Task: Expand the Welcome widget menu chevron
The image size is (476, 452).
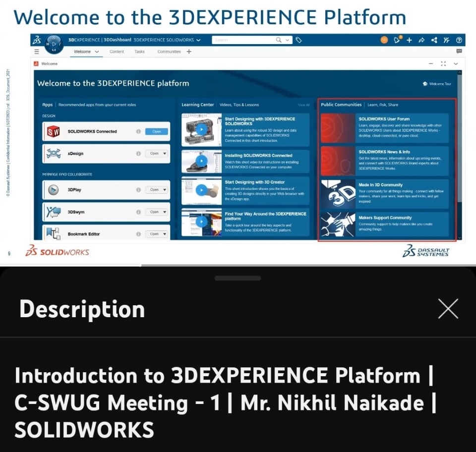Action: tap(456, 64)
